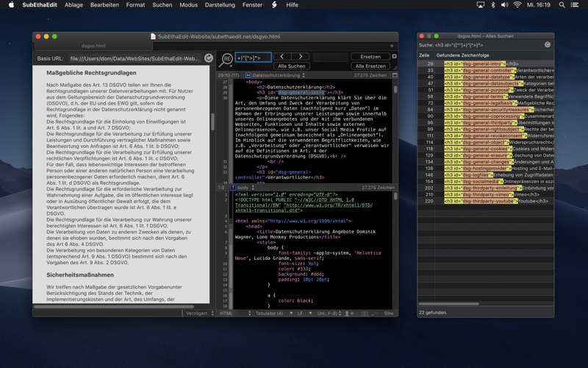Open the scripts menu icon in menu bar
The image size is (588, 368).
pyautogui.click(x=274, y=5)
